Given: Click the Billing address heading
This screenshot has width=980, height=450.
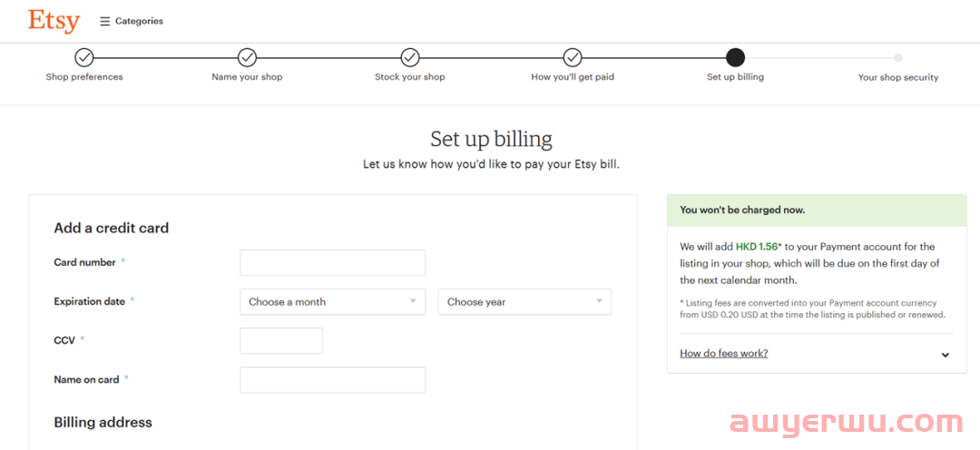Looking at the screenshot, I should tap(103, 423).
